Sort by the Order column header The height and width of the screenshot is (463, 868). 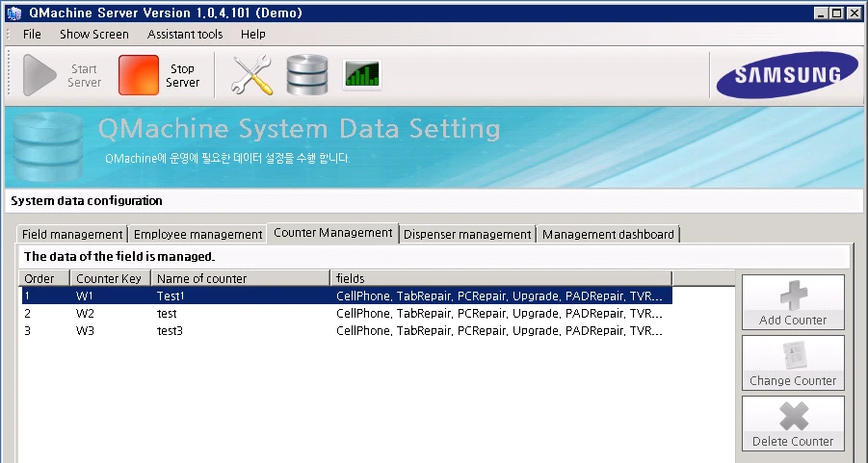coord(44,278)
